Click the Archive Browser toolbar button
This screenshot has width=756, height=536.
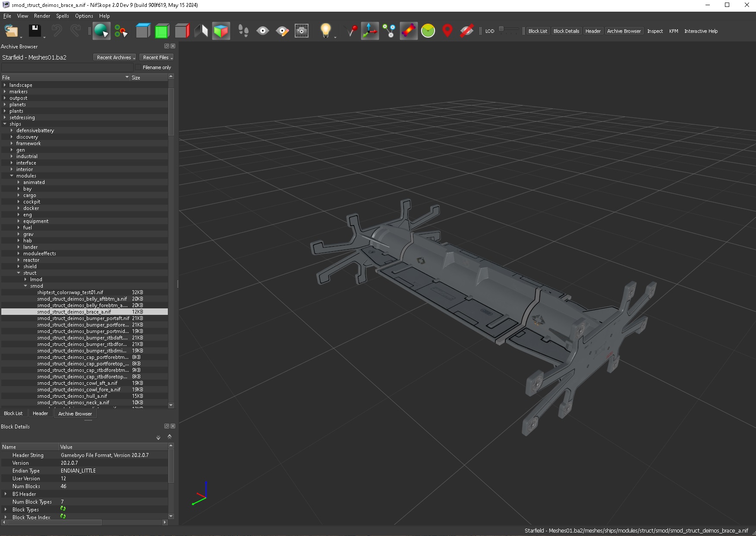tap(624, 31)
